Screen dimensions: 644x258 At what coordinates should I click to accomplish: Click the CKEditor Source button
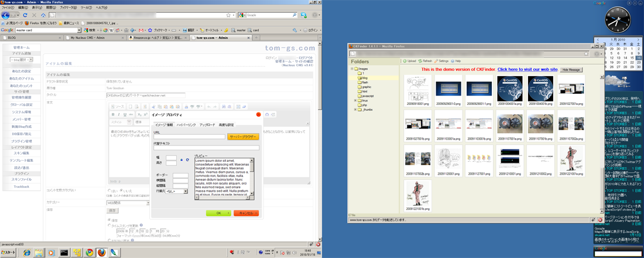pyautogui.click(x=118, y=106)
